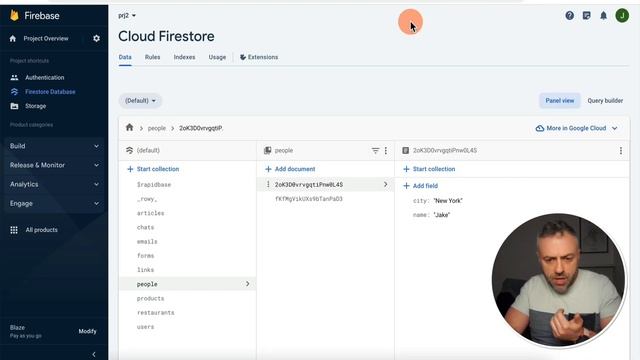
Task: Click chevron on people collection row
Action: pos(247,284)
